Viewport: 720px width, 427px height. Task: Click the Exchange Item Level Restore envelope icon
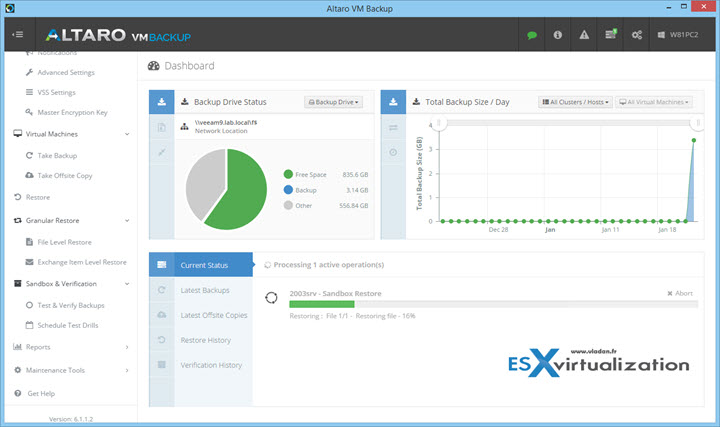pyautogui.click(x=29, y=262)
